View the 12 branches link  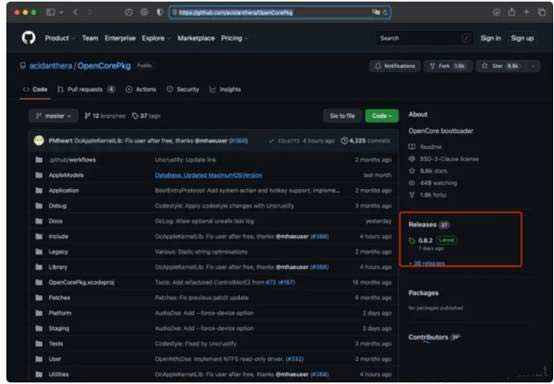click(x=105, y=116)
